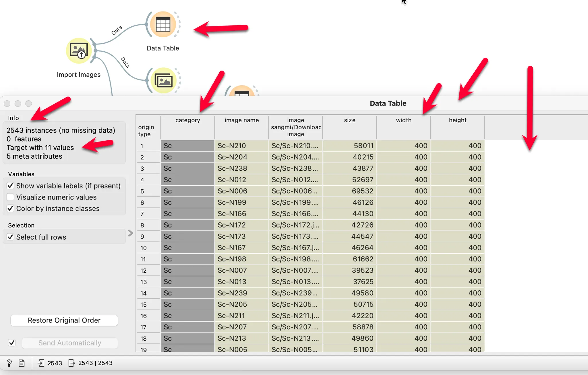Image resolution: width=588 pixels, height=375 pixels.
Task: Enable Visualize numeric values option
Action: click(x=10, y=197)
